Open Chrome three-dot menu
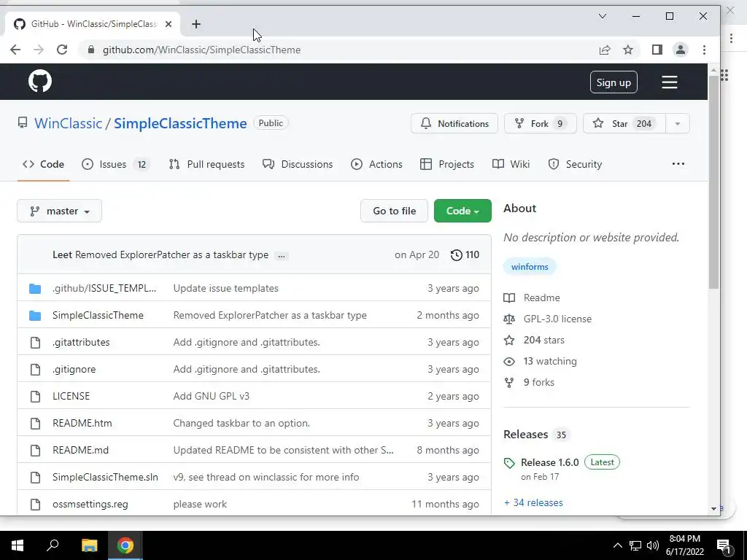The width and height of the screenshot is (747, 560). (704, 50)
